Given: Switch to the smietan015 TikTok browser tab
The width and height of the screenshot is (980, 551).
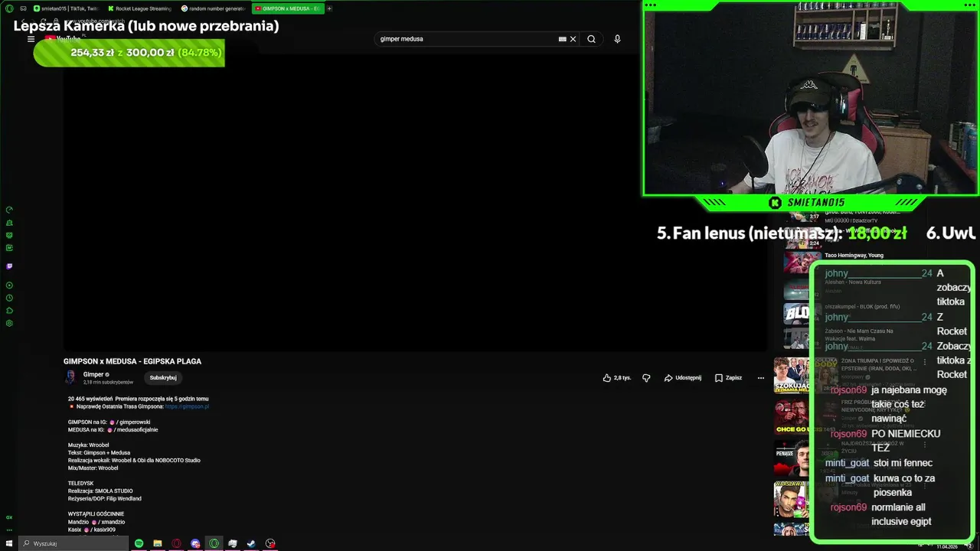Looking at the screenshot, I should pyautogui.click(x=65, y=8).
